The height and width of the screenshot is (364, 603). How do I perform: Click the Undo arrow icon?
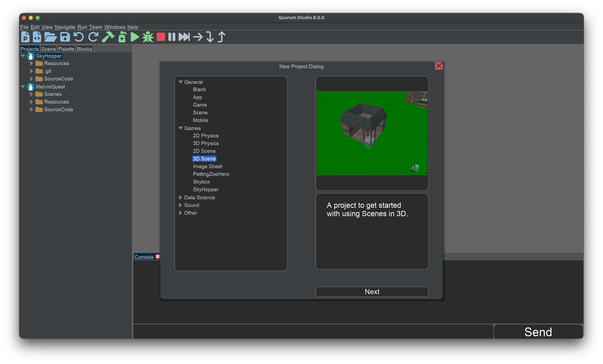79,37
